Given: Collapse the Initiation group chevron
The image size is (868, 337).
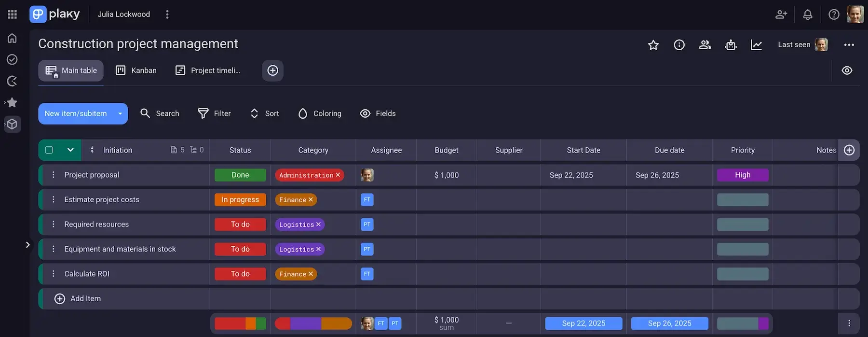Looking at the screenshot, I should [70, 150].
